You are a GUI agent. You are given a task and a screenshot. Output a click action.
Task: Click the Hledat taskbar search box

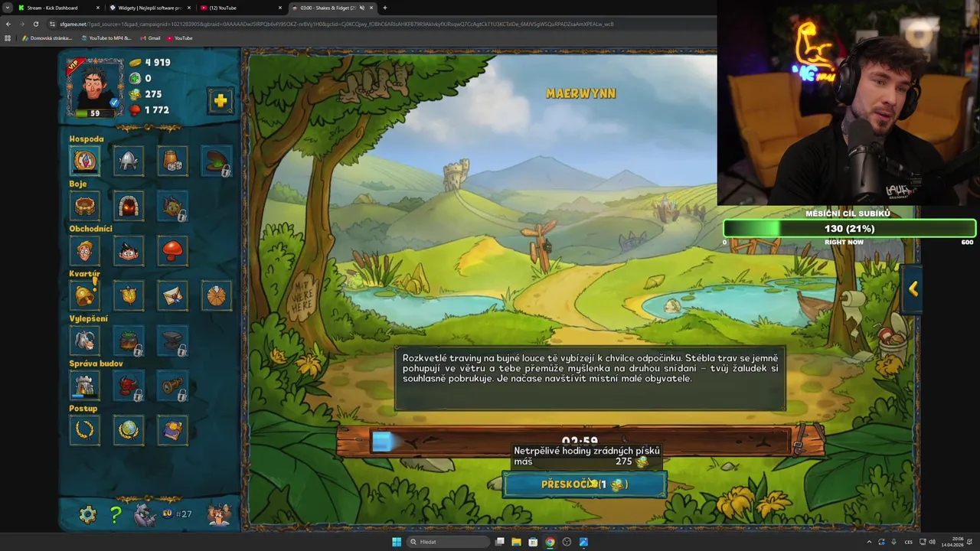click(448, 542)
